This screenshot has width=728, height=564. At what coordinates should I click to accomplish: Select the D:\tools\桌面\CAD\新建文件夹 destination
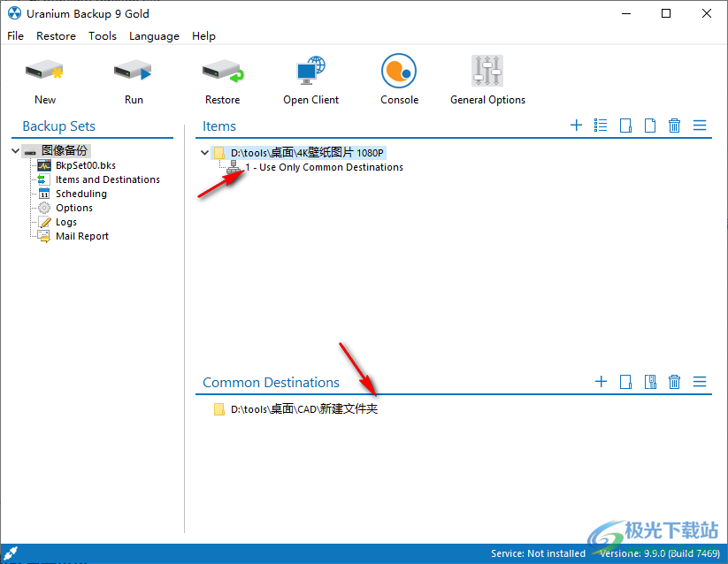(x=303, y=409)
